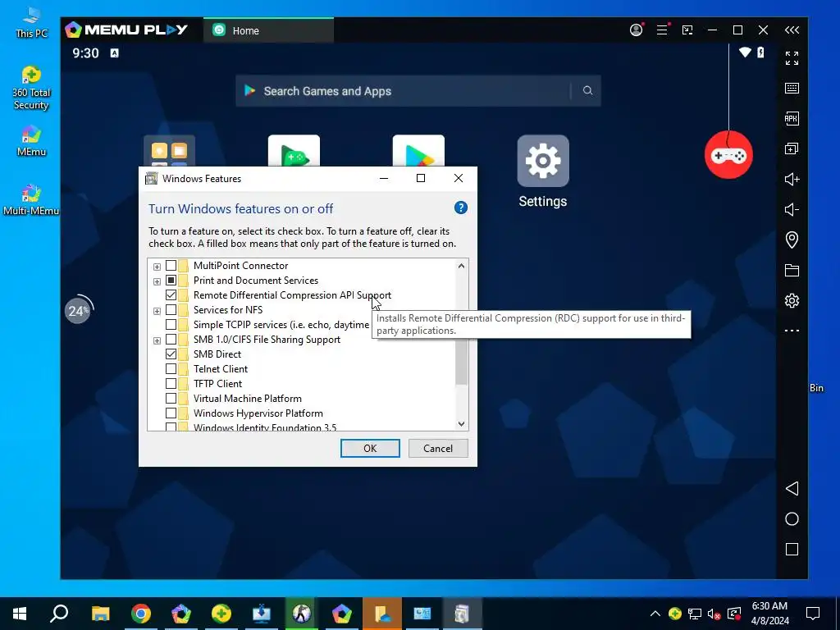
Task: Enable the Virtual Machine Platform checkbox
Action: tap(171, 398)
